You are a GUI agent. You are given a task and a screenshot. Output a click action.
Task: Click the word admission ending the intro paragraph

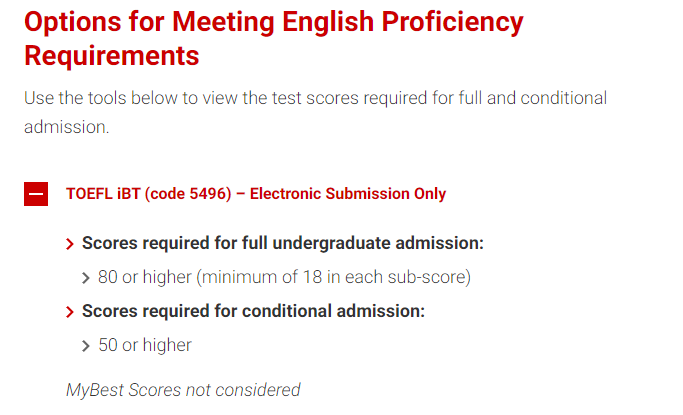(x=66, y=127)
